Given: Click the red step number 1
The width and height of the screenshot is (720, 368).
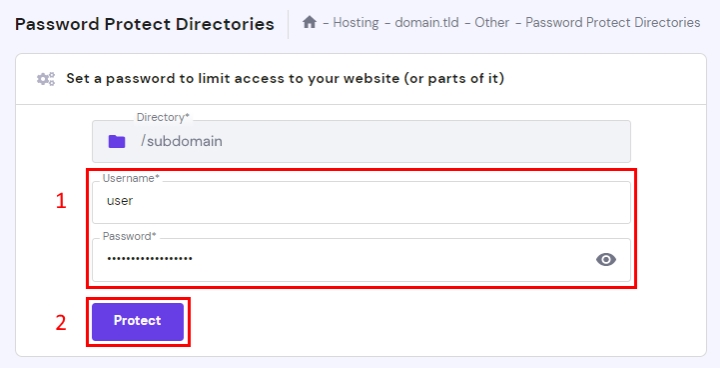Looking at the screenshot, I should click(x=61, y=201).
